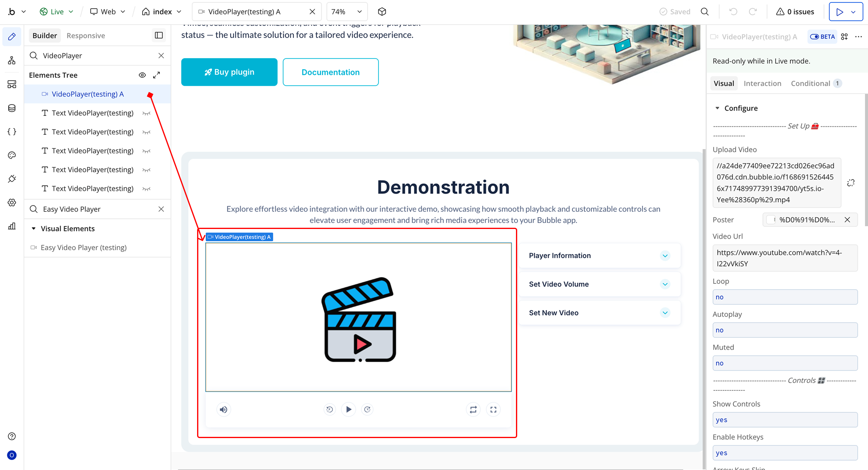Open the Settings gear icon in sidebar
Viewport: 868px width, 470px height.
coord(12,202)
